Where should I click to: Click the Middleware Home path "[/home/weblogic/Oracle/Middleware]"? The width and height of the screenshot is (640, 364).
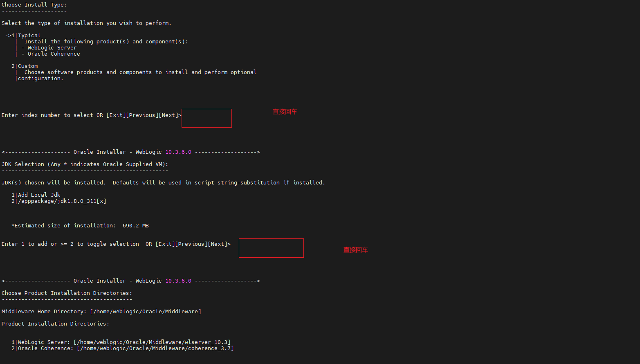(146, 312)
